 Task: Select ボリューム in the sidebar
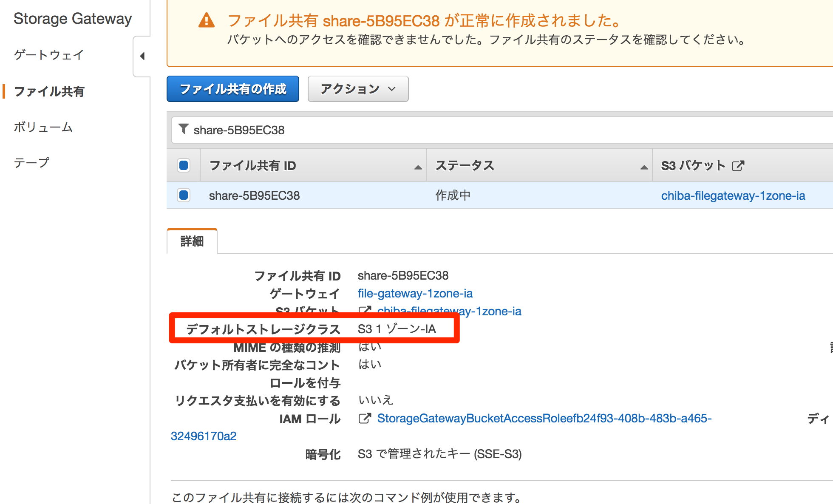43,127
